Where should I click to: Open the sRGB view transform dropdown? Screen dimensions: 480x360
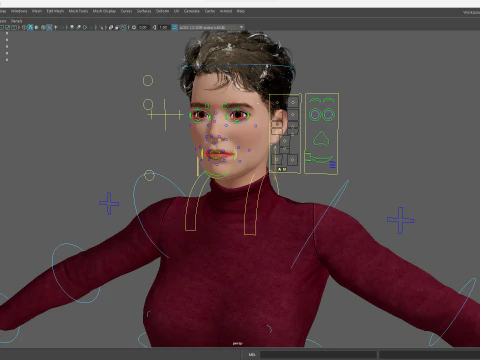(212, 27)
